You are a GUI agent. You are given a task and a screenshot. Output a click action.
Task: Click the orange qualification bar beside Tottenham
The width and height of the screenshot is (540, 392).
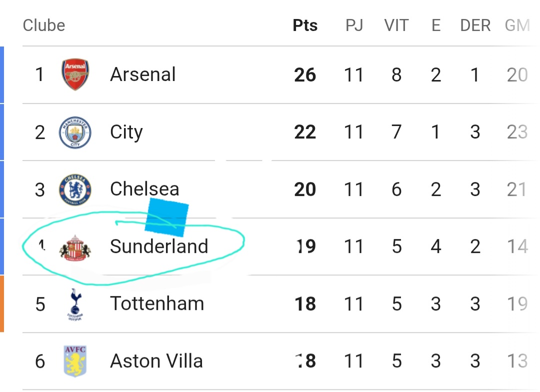tap(2, 304)
